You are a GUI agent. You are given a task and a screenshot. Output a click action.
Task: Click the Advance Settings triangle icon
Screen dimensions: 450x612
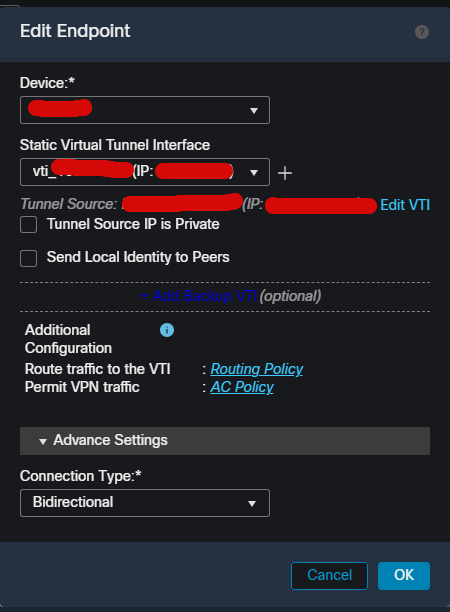coord(43,441)
